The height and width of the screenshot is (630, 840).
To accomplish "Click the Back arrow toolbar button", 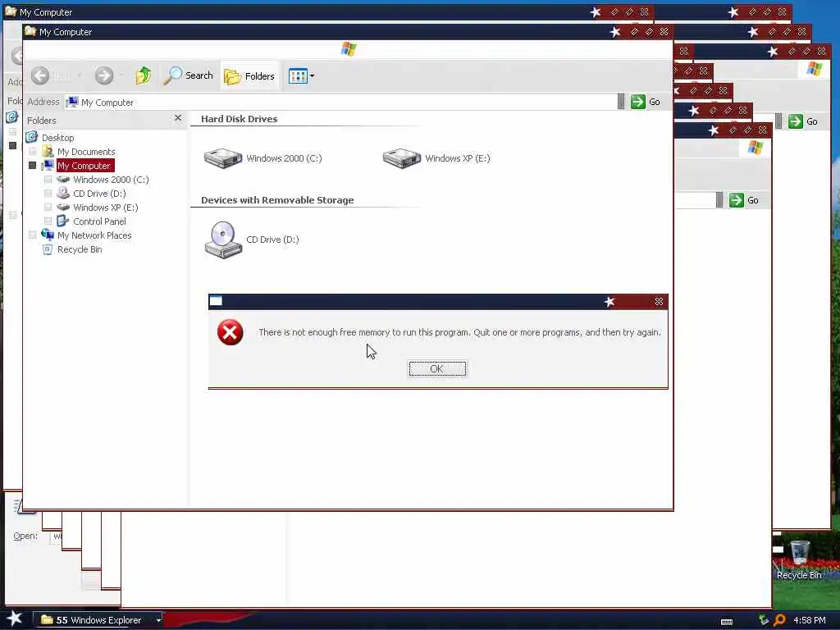I will tap(40, 75).
